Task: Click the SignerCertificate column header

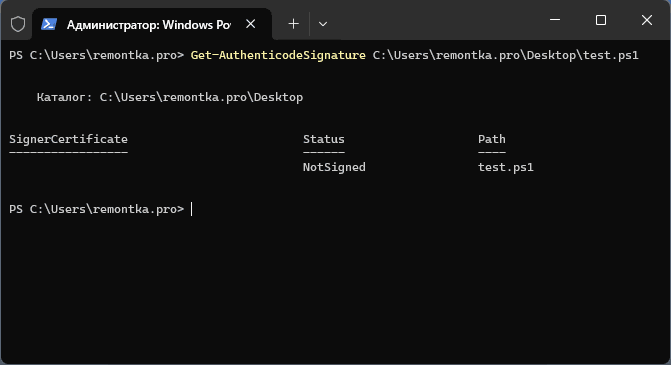Action: coord(68,139)
